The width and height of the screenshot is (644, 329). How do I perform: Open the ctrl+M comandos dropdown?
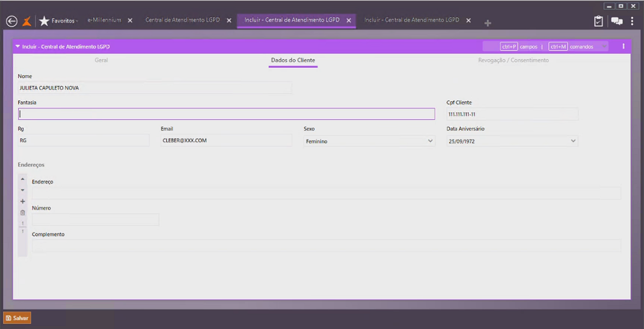coord(604,46)
